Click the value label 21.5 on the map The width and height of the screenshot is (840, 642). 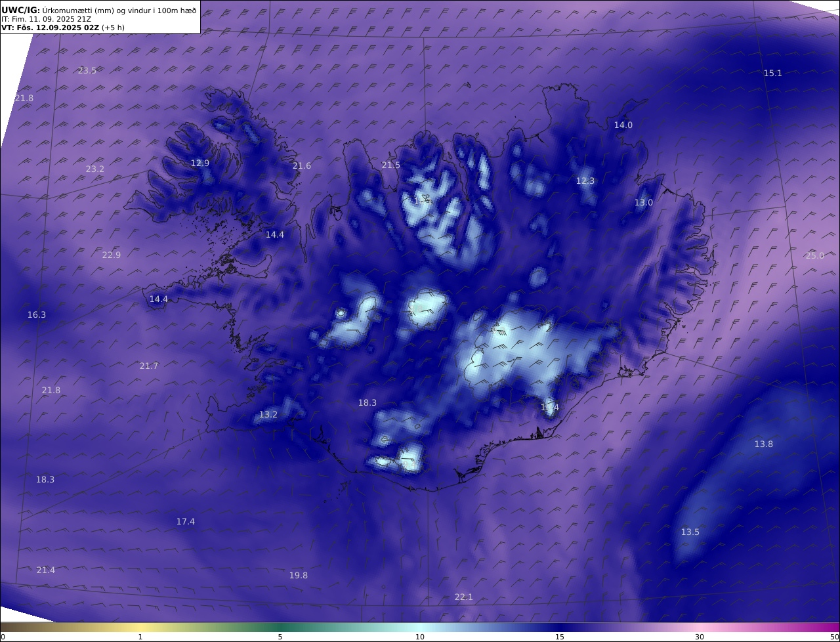click(391, 165)
